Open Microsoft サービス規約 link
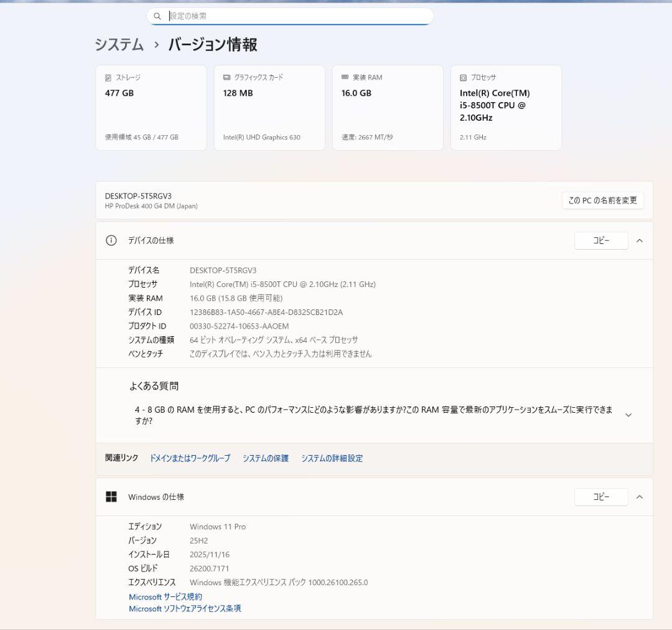This screenshot has width=672, height=630. point(166,597)
